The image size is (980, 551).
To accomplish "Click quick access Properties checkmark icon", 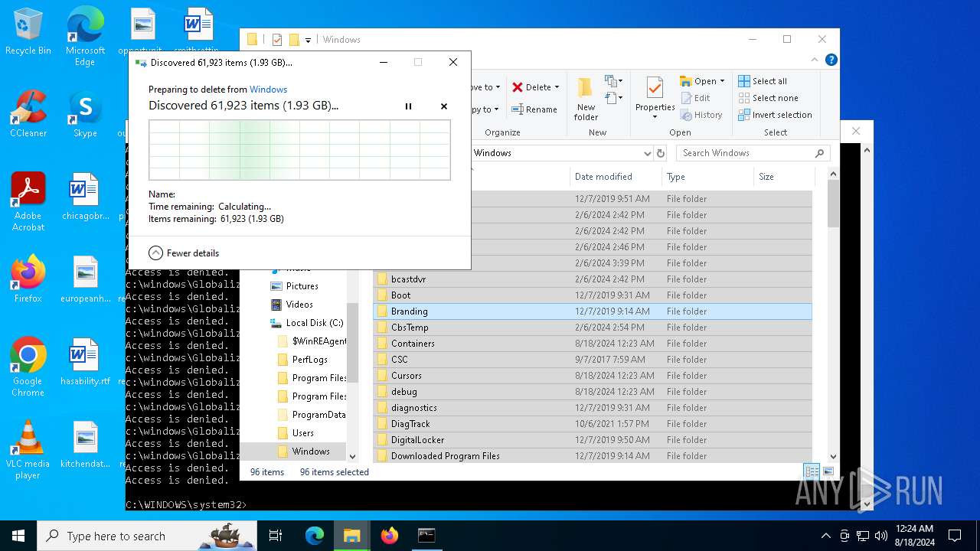I will tap(277, 40).
